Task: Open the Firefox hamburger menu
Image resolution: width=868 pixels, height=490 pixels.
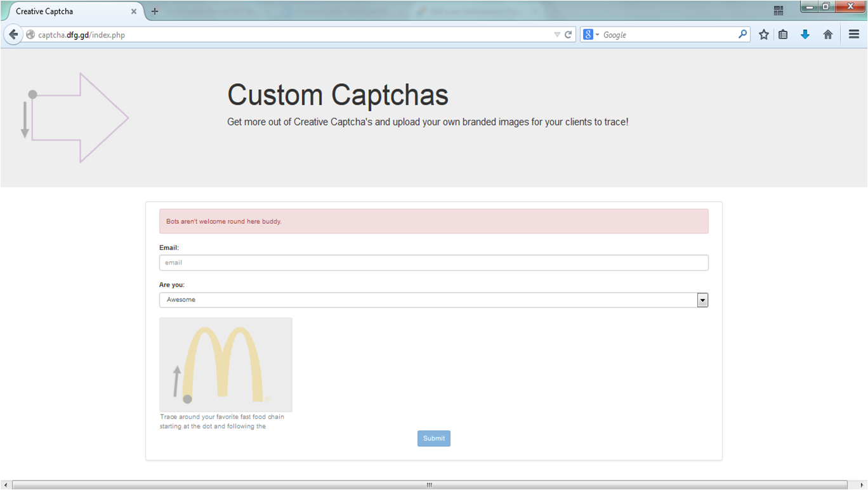Action: point(854,35)
